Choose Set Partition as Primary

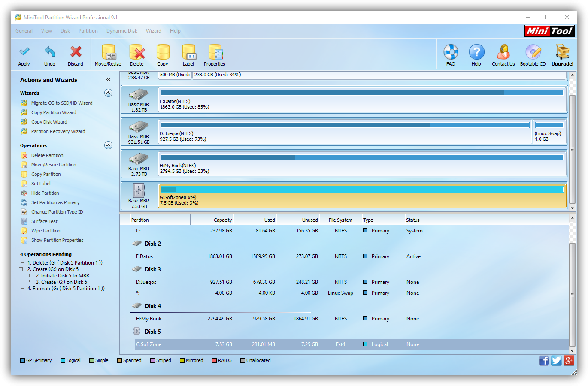point(55,202)
